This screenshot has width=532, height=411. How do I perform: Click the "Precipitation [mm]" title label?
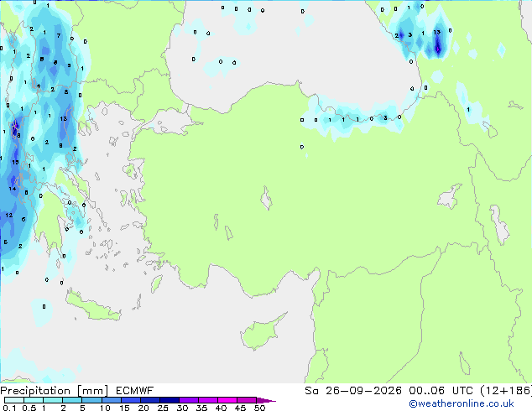coord(55,391)
